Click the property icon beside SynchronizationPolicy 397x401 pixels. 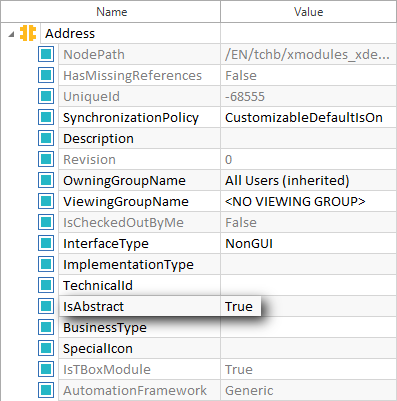(x=46, y=117)
